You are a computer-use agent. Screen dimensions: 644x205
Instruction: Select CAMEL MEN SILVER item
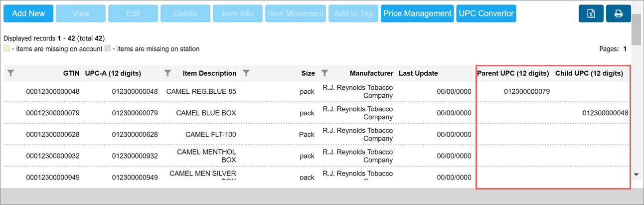coord(203,174)
